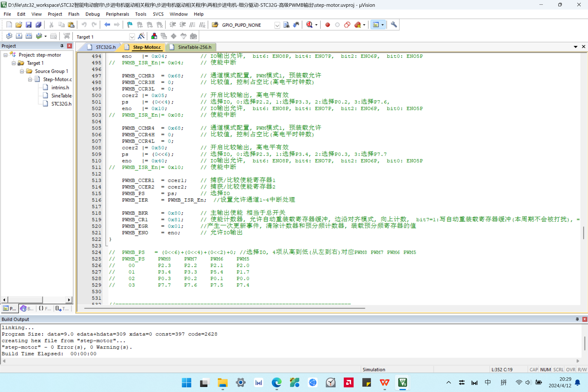Open the Flash menu

point(74,14)
